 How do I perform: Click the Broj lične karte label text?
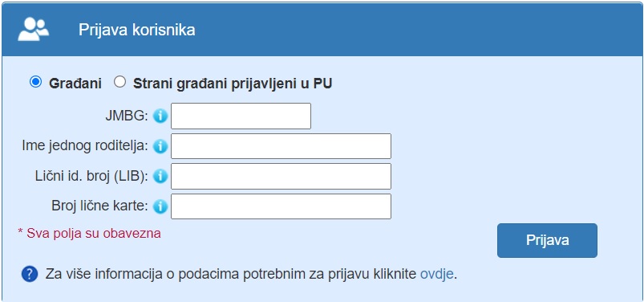point(99,206)
